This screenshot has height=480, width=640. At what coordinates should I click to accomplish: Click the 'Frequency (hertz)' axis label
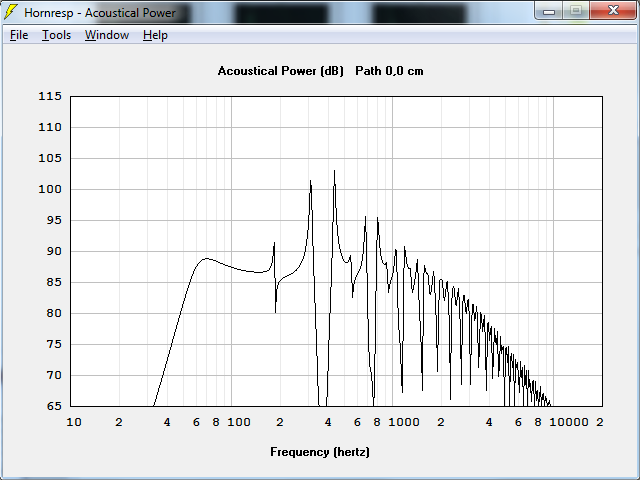point(320,452)
